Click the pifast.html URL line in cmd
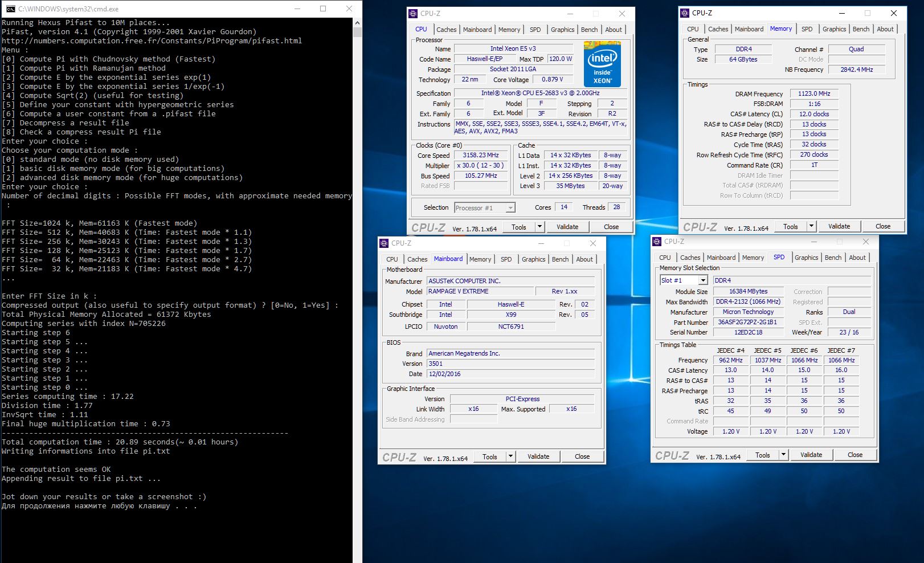Viewport: 924px width, 563px height. click(x=152, y=41)
